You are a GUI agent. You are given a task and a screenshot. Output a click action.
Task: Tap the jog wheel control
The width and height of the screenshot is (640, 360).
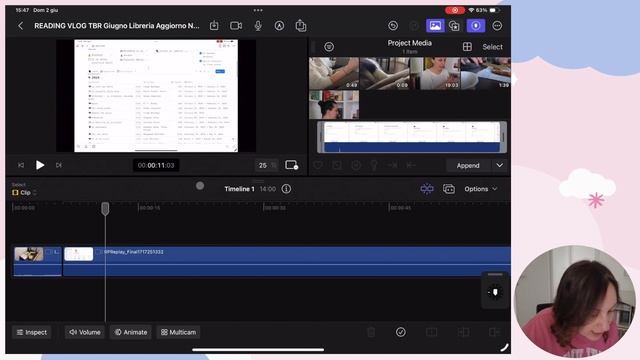495,292
